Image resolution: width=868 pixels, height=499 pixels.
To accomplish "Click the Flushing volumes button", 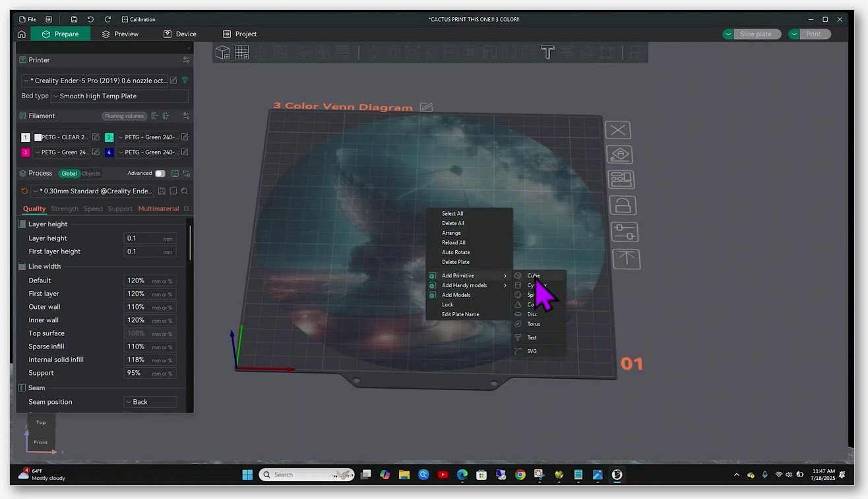I will click(124, 116).
